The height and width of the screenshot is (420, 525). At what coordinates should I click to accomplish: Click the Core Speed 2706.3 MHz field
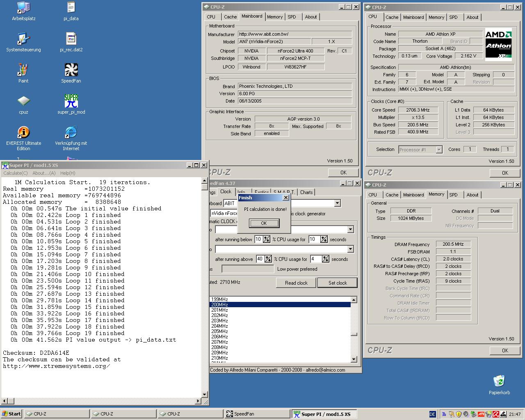click(x=418, y=110)
